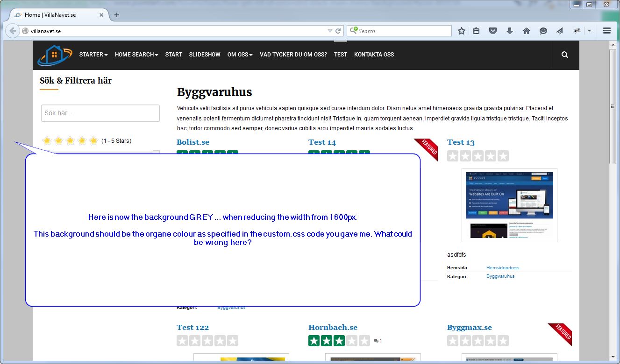Click the Test 13 star rating
Viewport: 620px width, 364px height.
478,156
